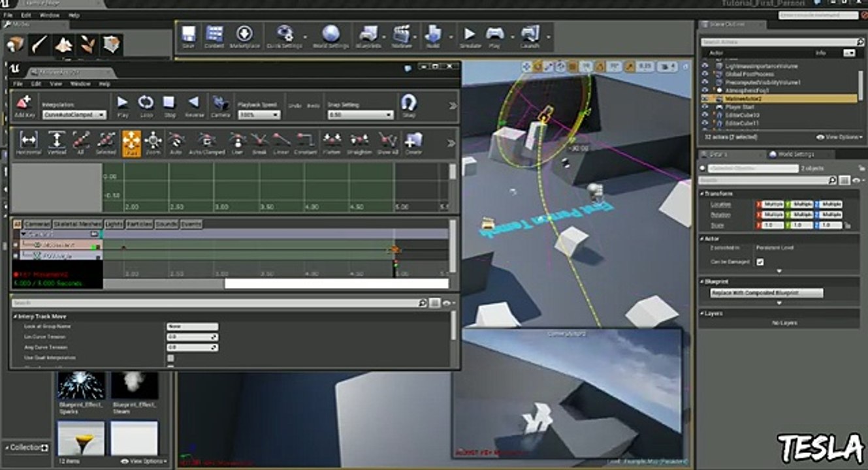The height and width of the screenshot is (470, 868).
Task: Click Show All curves icon
Action: pyautogui.click(x=387, y=143)
